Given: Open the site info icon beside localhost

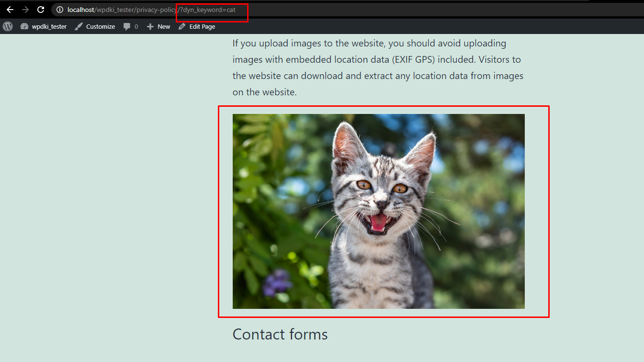Looking at the screenshot, I should [x=60, y=10].
